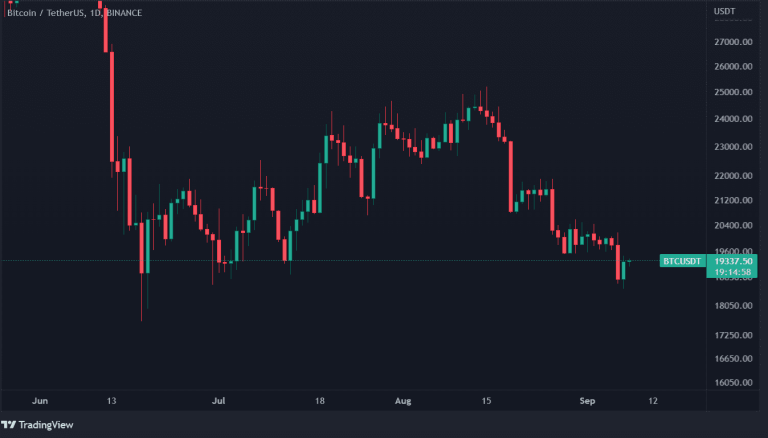Image resolution: width=768 pixels, height=438 pixels.
Task: Click the 25000.00 price scale label
Action: (x=733, y=92)
